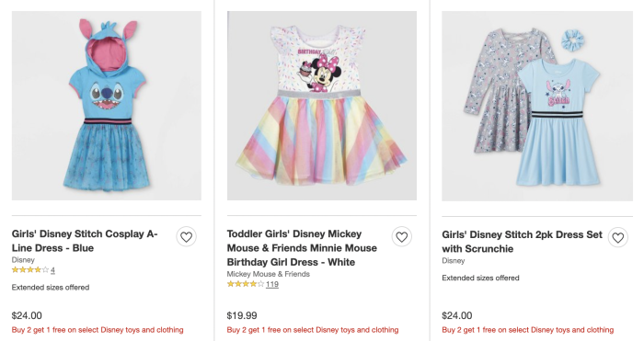Open Buy 2 get 1 free offer under $19.99
This screenshot has height=341, width=644.
pyautogui.click(x=313, y=330)
